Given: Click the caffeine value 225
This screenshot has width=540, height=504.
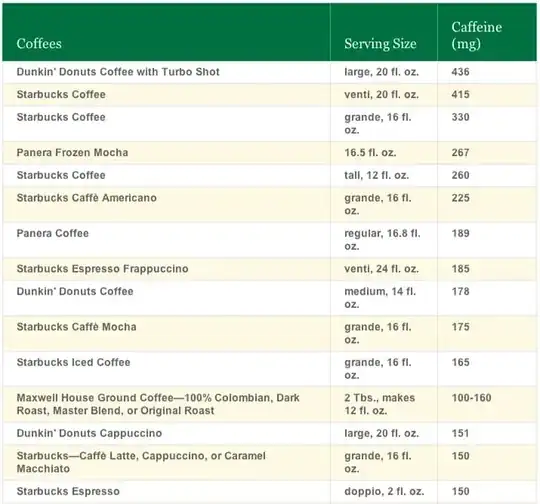Looking at the screenshot, I should [460, 198].
